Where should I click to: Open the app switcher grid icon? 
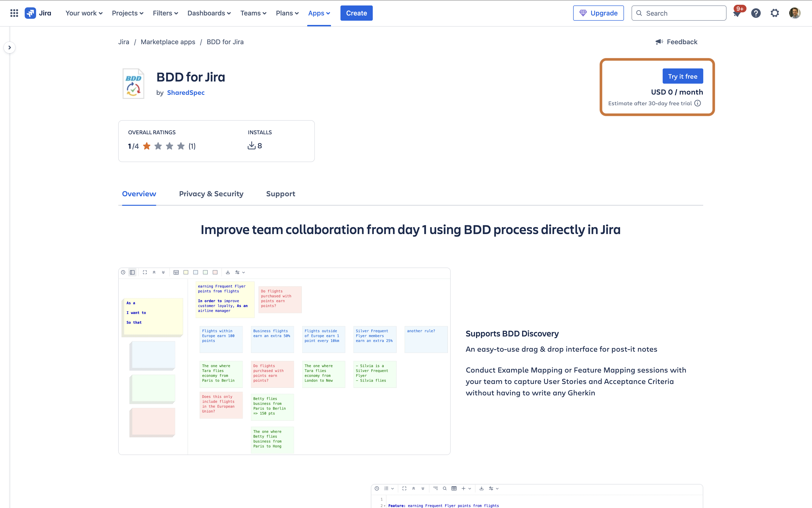[14, 13]
